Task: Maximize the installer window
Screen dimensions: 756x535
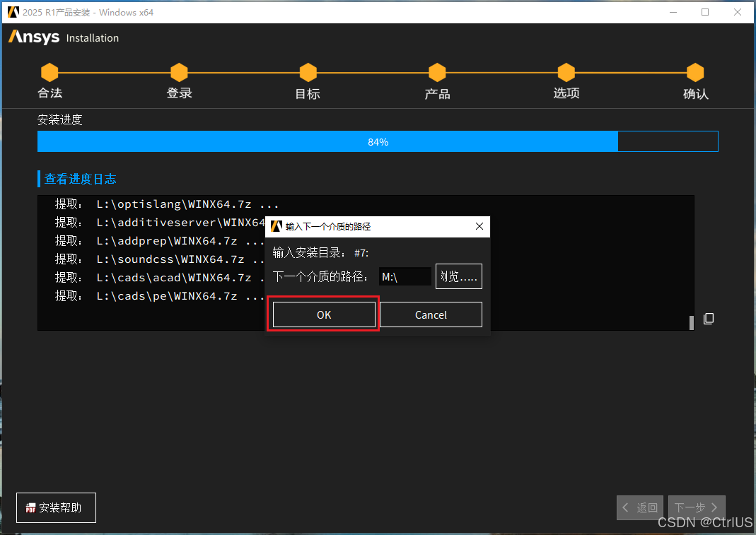Action: [x=705, y=12]
